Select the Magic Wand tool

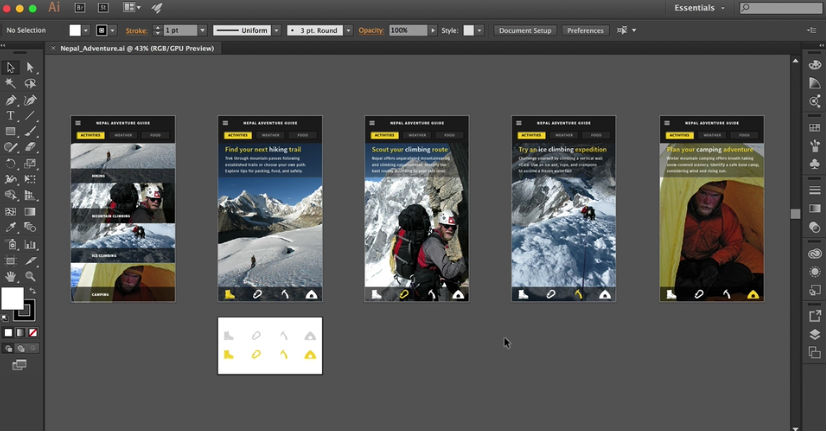pos(11,83)
